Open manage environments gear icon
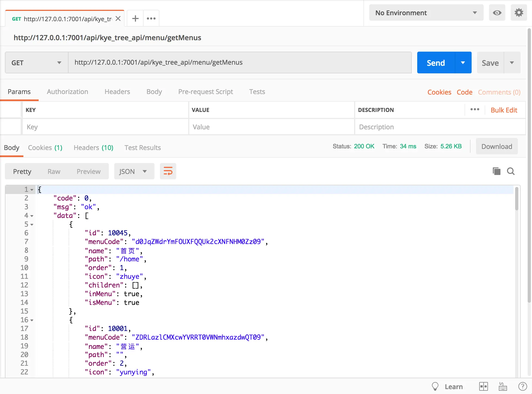 click(519, 13)
